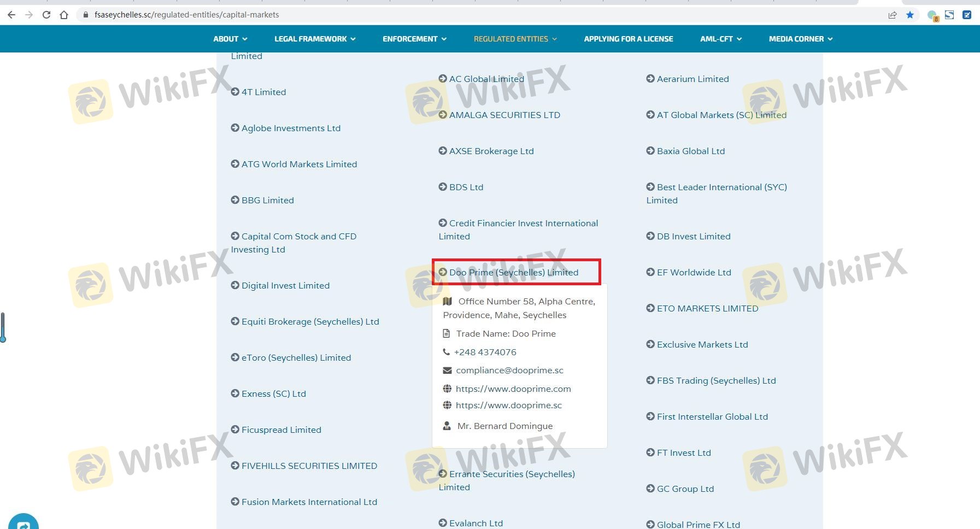Click the share page icon

click(893, 15)
